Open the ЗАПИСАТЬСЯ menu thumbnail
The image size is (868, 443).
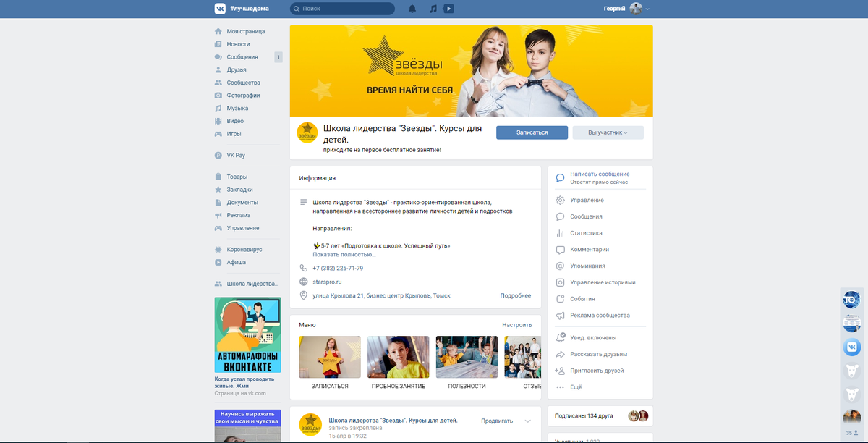pyautogui.click(x=330, y=357)
